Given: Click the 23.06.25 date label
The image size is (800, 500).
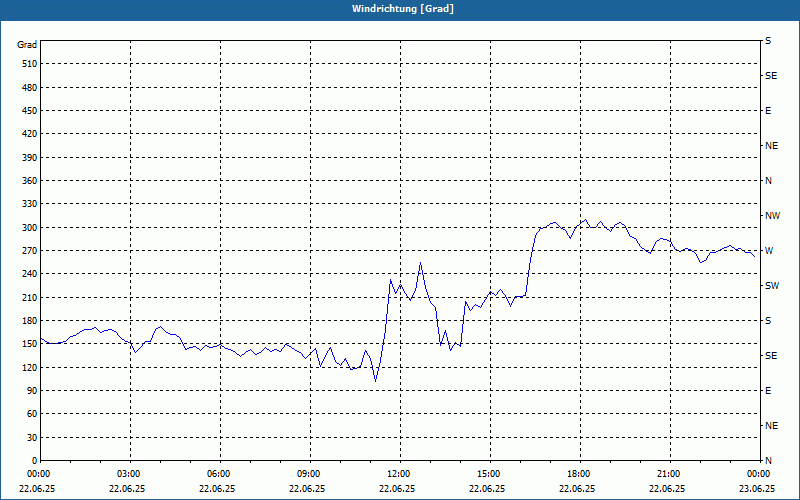Looking at the screenshot, I should click(757, 488).
